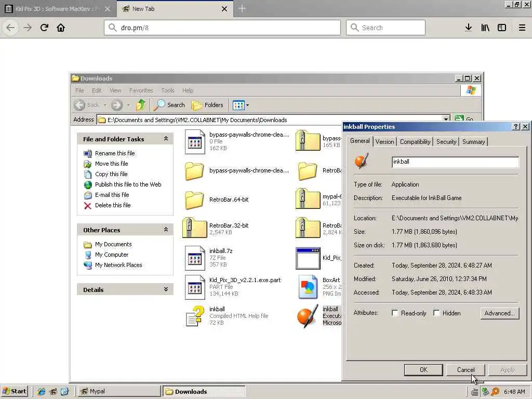Viewport: 532px width, 399px height.
Task: Reload the browser page
Action: (45, 28)
